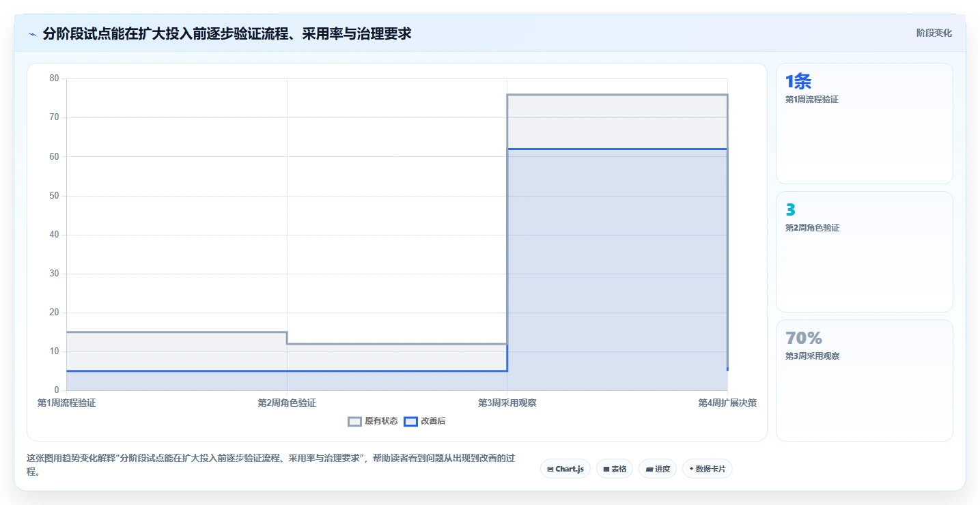Click the 数据卡片 tag chip

pos(708,469)
